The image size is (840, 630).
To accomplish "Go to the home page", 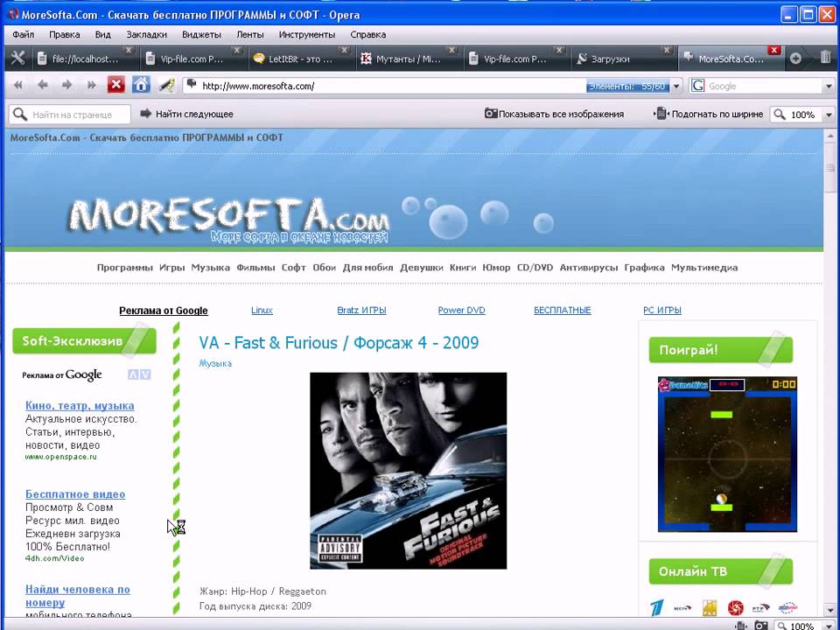I will [x=141, y=85].
